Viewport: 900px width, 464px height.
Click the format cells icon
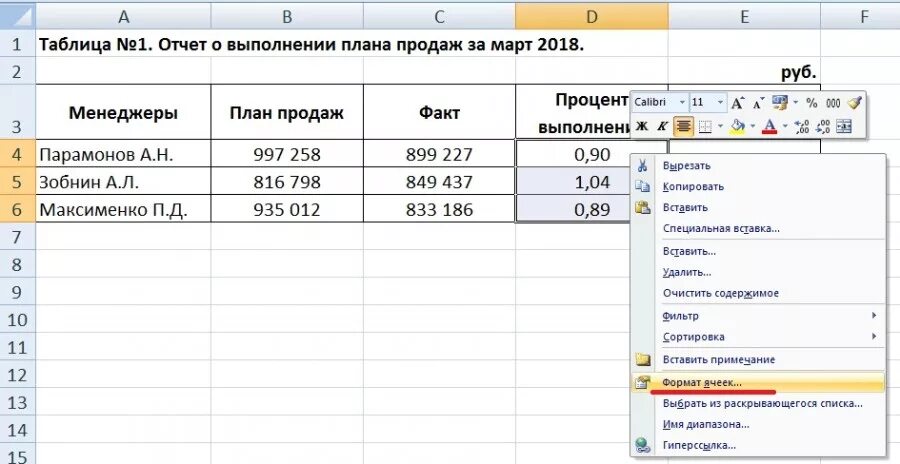(642, 382)
